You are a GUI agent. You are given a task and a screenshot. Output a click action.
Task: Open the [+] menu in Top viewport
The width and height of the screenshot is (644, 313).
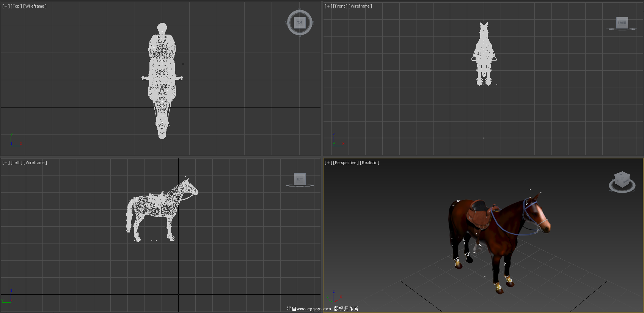click(6, 6)
